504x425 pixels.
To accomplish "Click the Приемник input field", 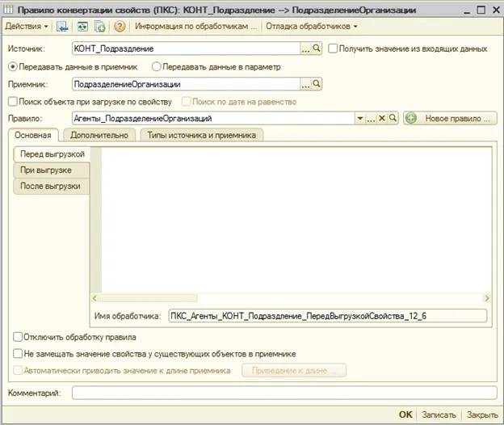I will pos(186,84).
